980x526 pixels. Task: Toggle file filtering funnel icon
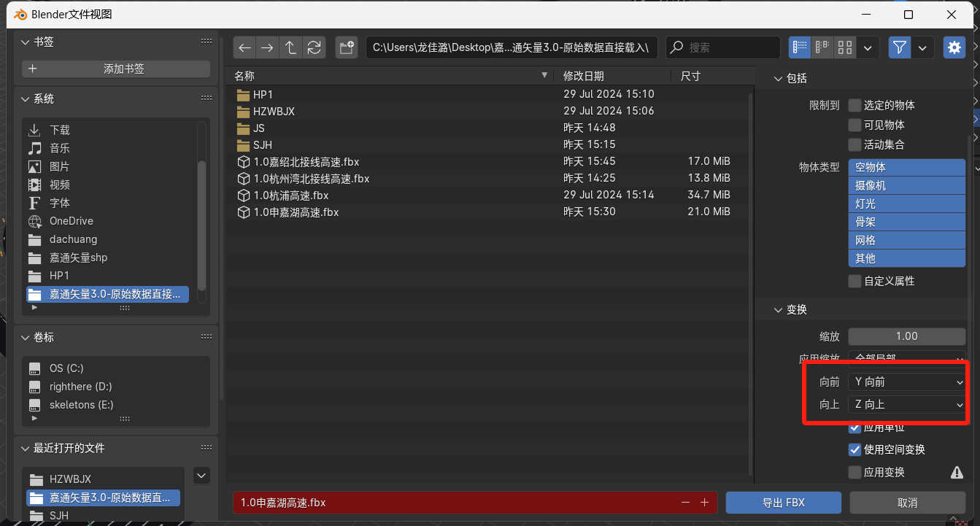point(900,47)
